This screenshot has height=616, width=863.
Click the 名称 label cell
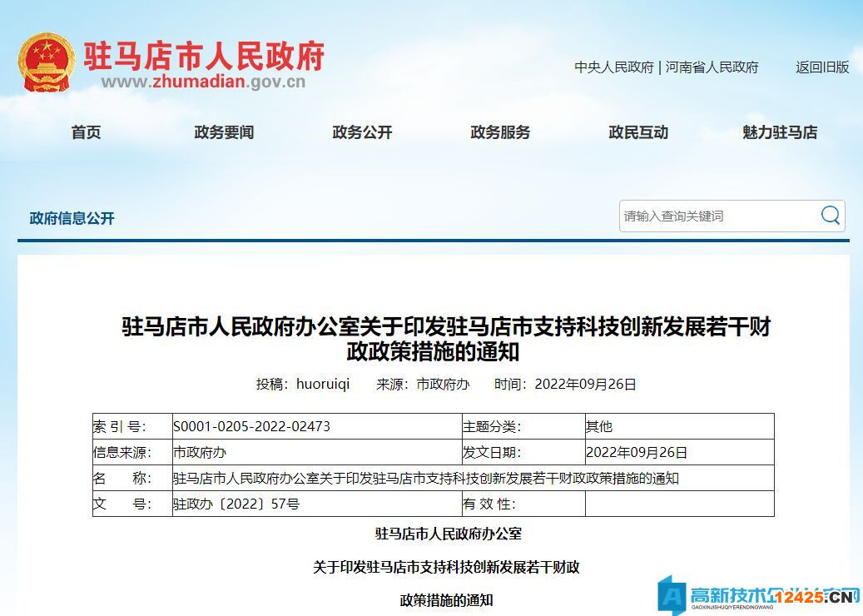click(x=132, y=478)
